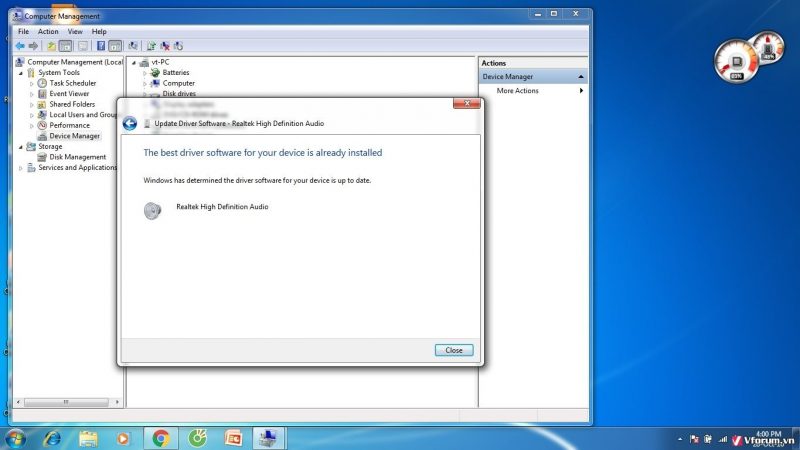This screenshot has width=800, height=450.
Task: Click the Disable device toolbar icon
Action: pos(178,46)
